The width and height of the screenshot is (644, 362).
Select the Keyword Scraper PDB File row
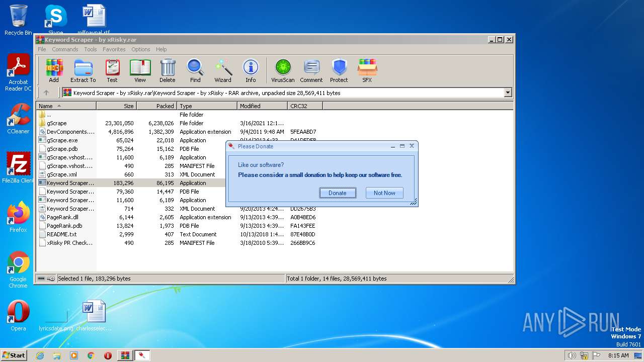pos(131,192)
